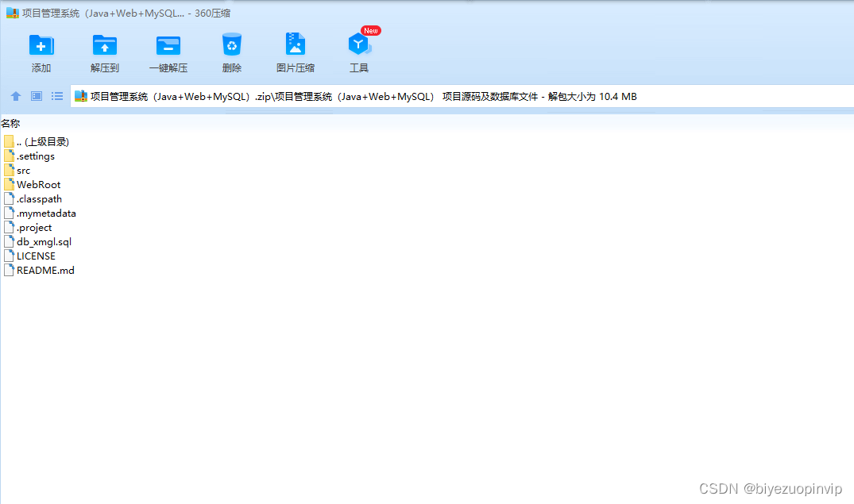Open the src folder
854x504 pixels.
click(x=23, y=170)
